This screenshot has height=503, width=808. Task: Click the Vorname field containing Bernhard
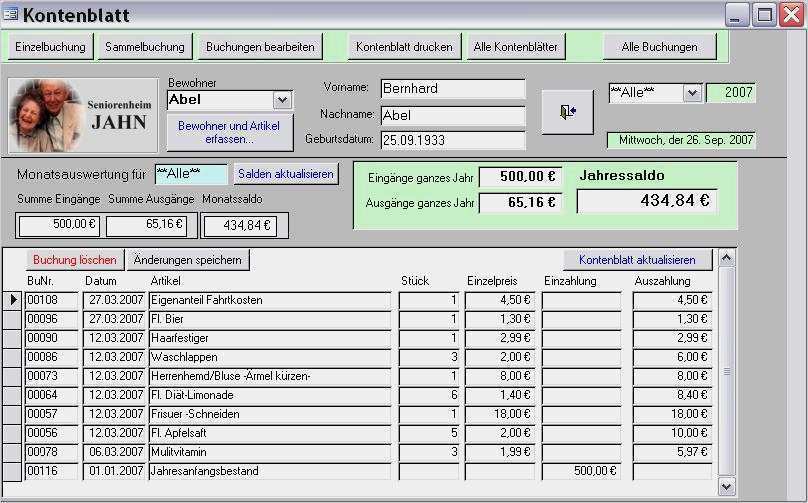[x=452, y=89]
